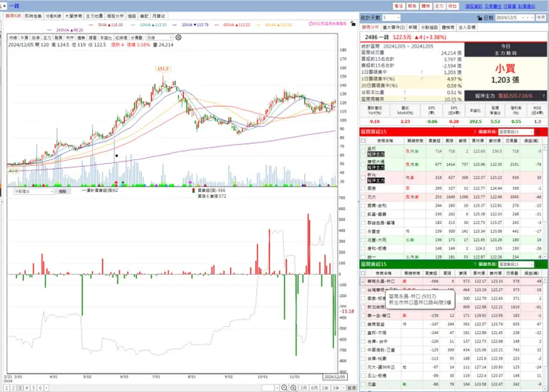Tick the 玉山-板橋 checkbox

(363, 376)
